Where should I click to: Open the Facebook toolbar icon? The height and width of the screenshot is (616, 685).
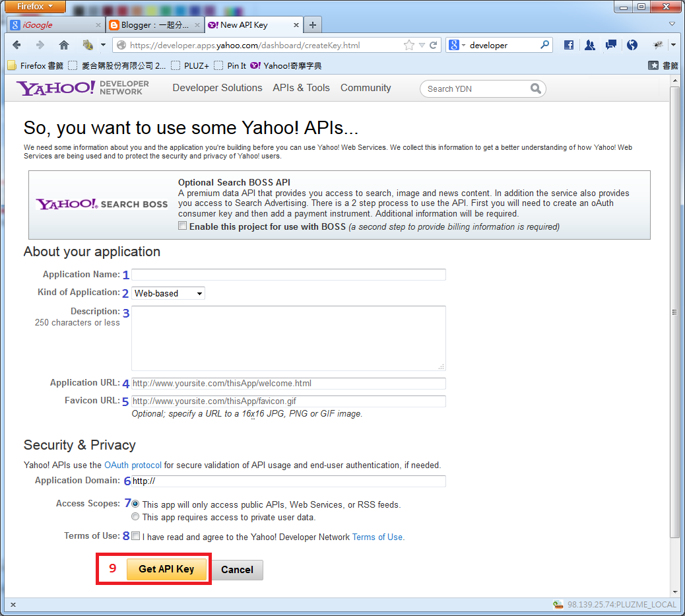(x=568, y=45)
